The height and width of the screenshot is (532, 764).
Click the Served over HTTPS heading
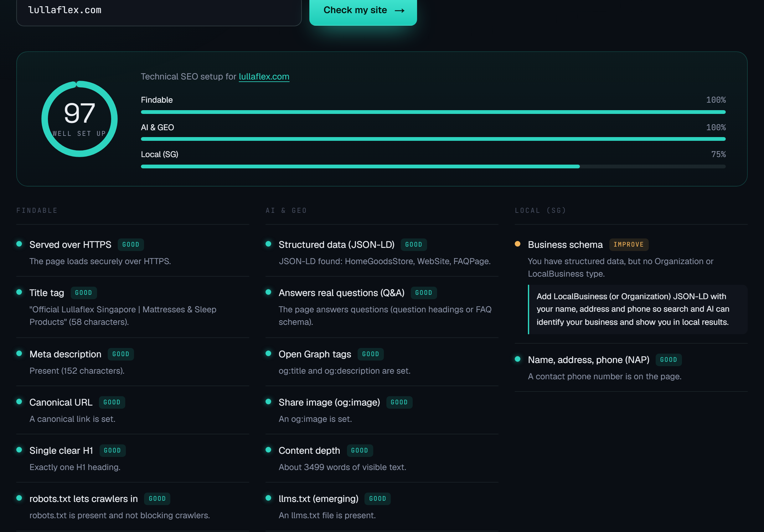[x=70, y=245]
